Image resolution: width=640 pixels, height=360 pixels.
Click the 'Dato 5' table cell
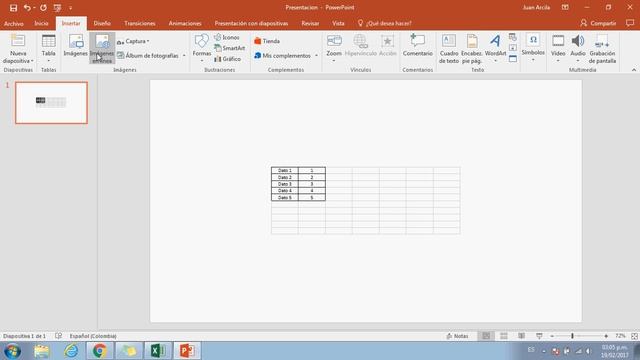click(x=284, y=197)
